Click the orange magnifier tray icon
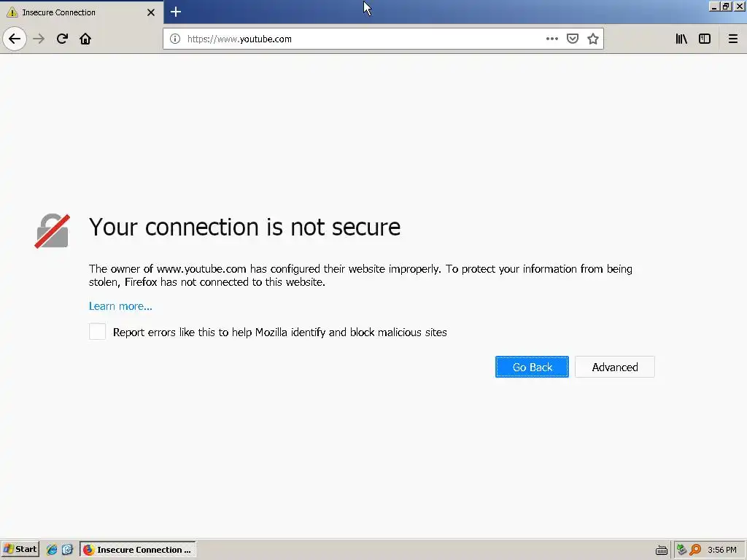Viewport: 747px width, 560px height. 695,550
